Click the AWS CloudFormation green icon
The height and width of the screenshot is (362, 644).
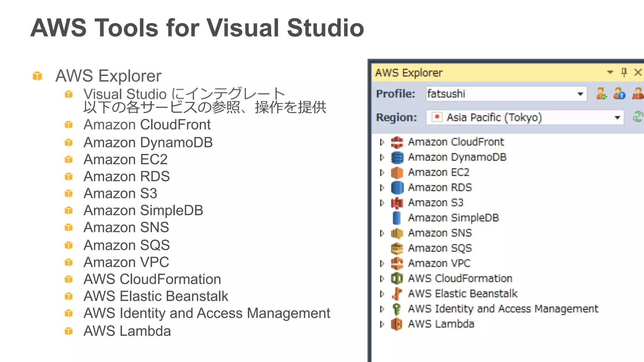pyautogui.click(x=397, y=278)
